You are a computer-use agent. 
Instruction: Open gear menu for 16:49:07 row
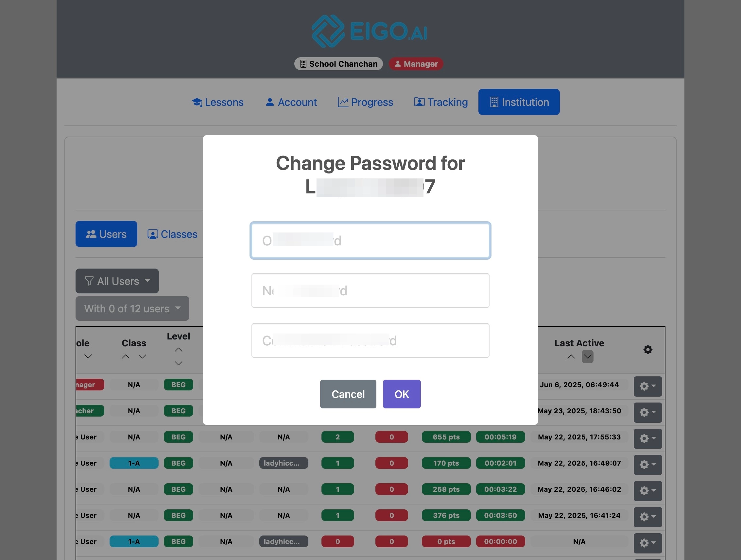[x=648, y=465]
